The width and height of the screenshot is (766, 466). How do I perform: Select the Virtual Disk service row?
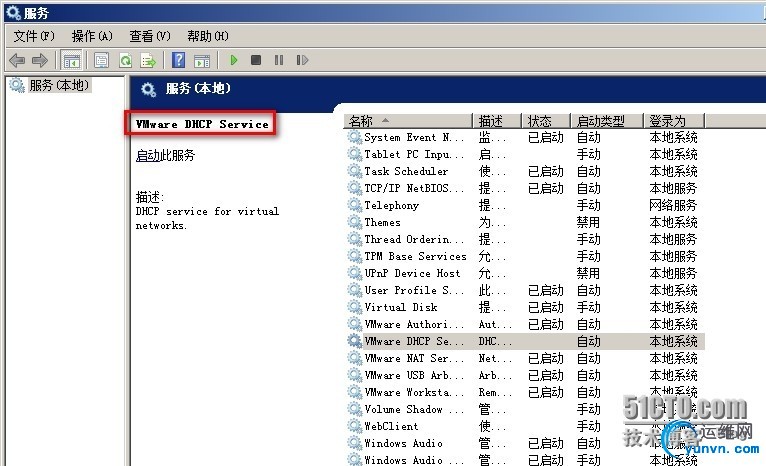coord(524,307)
